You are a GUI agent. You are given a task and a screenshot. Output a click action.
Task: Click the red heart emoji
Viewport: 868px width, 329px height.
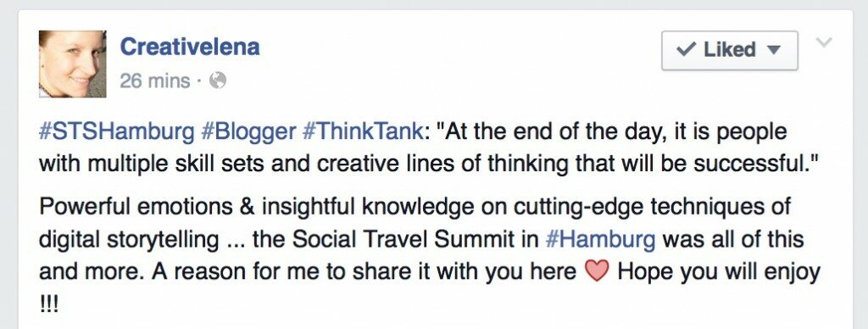click(597, 271)
